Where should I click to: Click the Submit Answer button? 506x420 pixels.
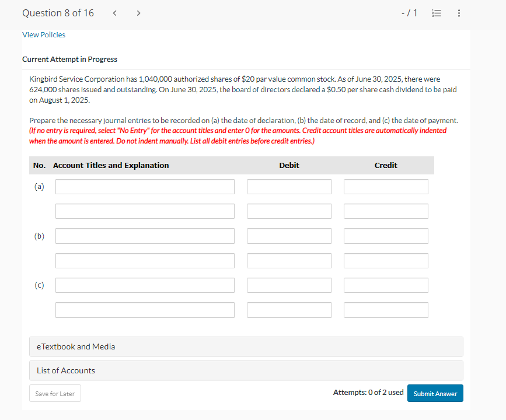point(435,393)
